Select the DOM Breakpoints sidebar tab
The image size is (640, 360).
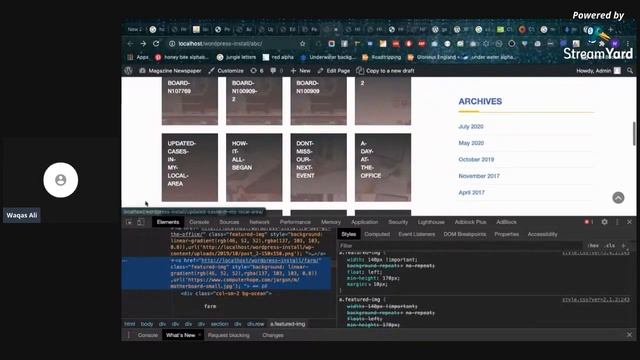click(x=464, y=234)
